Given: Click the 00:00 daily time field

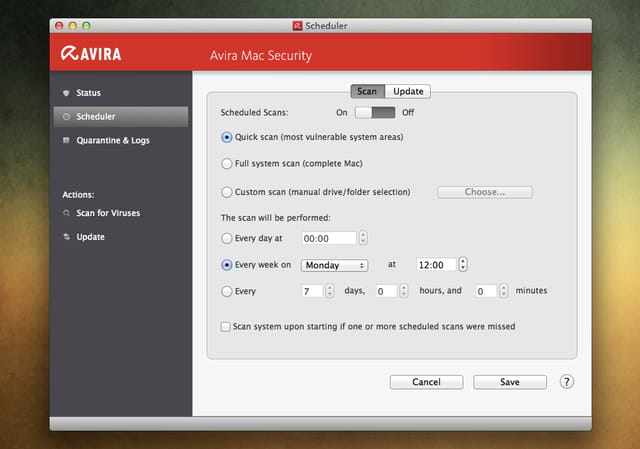Looking at the screenshot, I should click(329, 238).
